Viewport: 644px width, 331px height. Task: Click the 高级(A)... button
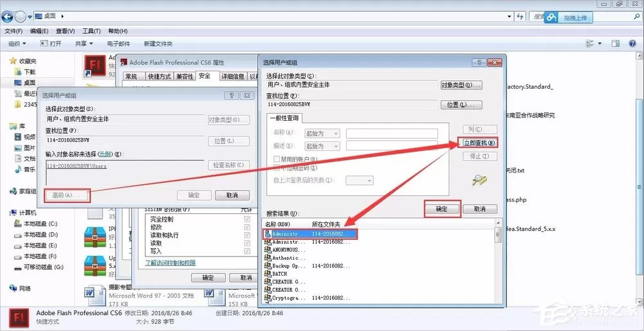pos(68,195)
